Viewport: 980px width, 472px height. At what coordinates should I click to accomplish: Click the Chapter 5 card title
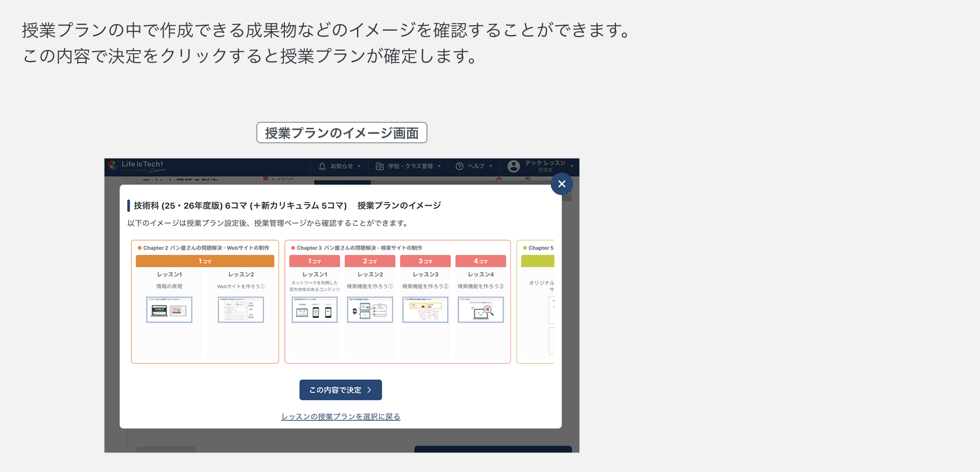[541, 248]
